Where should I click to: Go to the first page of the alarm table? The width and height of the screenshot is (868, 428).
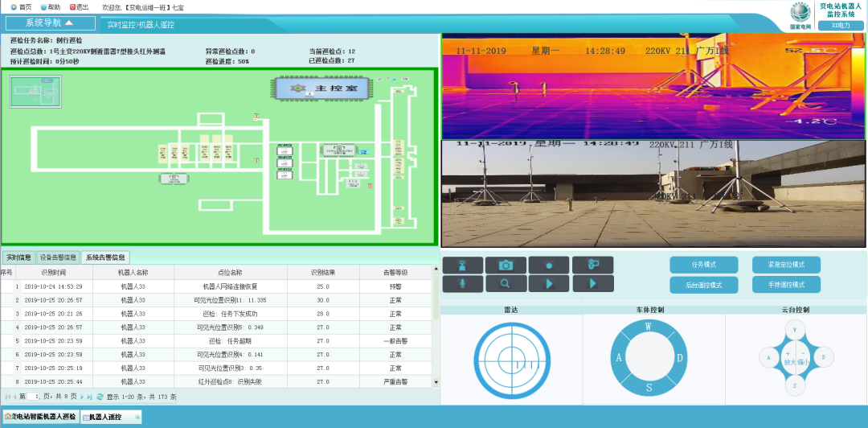click(8, 397)
